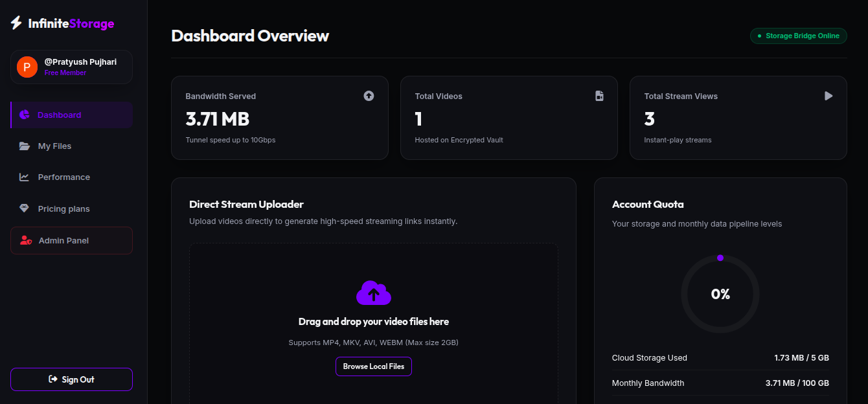Viewport: 868px width, 404px height.
Task: Click the Instant-play streams text
Action: point(678,140)
